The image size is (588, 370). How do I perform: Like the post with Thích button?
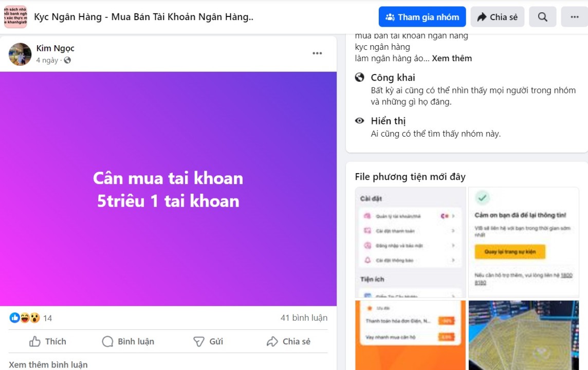pos(48,342)
